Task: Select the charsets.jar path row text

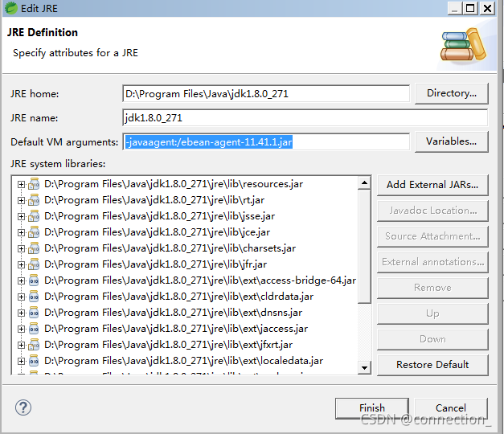Action: (x=170, y=248)
